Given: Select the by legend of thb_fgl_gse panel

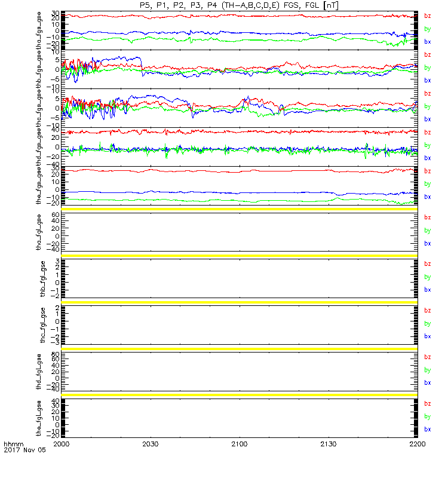Looking at the screenshot, I should pos(428,277).
